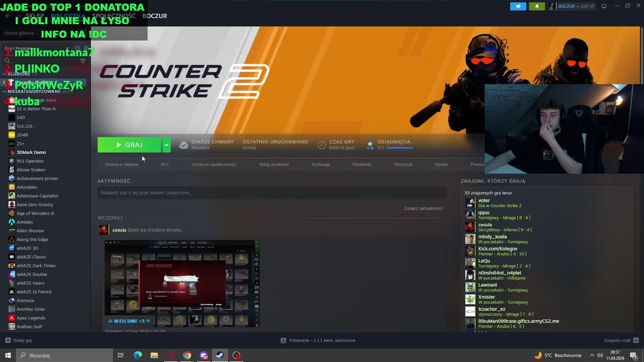Open Znajomi i czat panel
The height and width of the screenshot is (362, 644).
pos(621,340)
